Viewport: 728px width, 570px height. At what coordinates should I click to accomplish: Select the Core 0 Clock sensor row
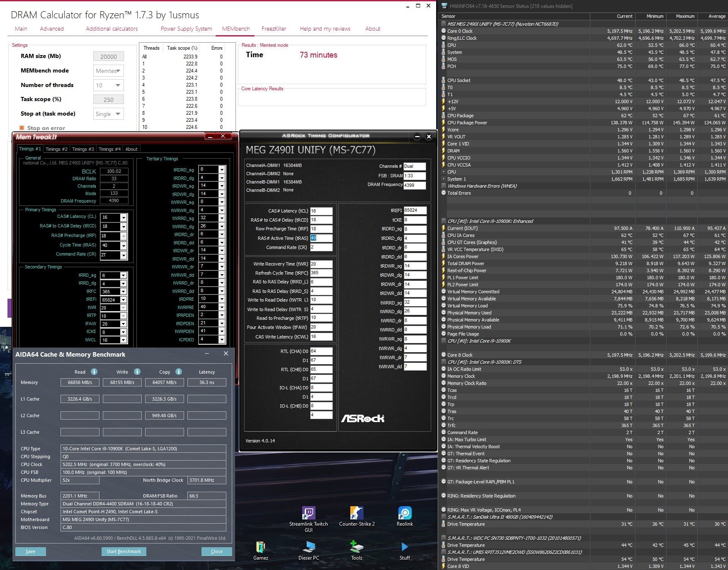tap(584, 31)
